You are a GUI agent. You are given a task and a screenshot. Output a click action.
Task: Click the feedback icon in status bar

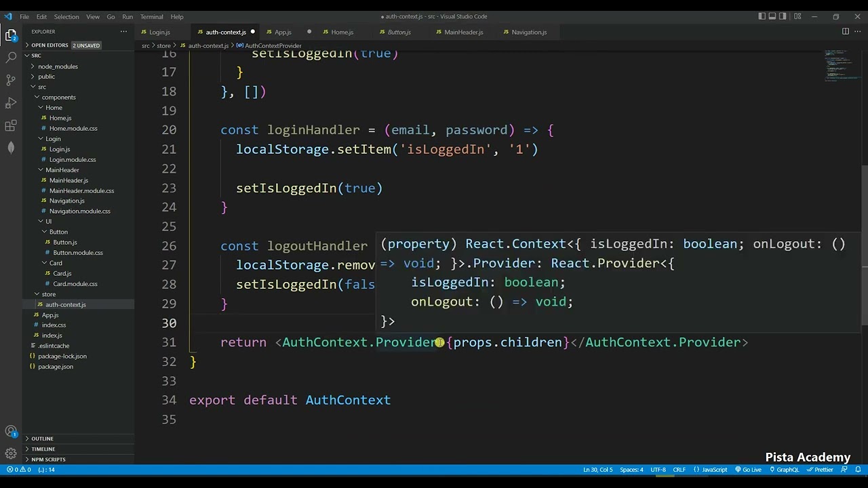845,470
